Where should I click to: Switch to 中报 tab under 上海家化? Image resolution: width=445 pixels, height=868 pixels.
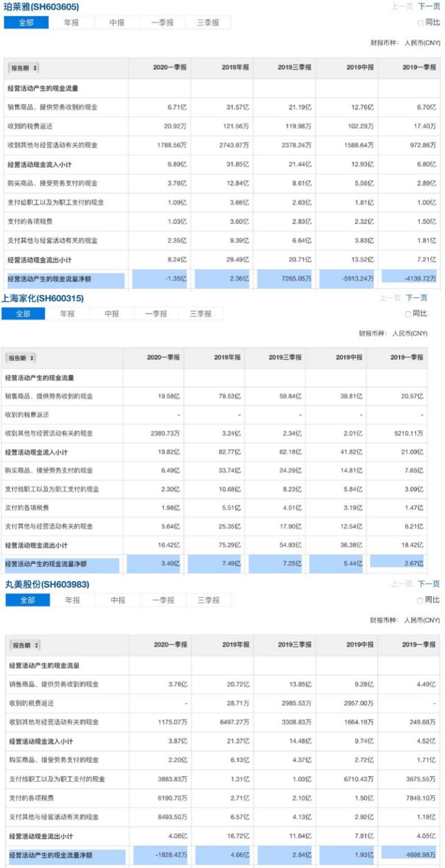112,314
